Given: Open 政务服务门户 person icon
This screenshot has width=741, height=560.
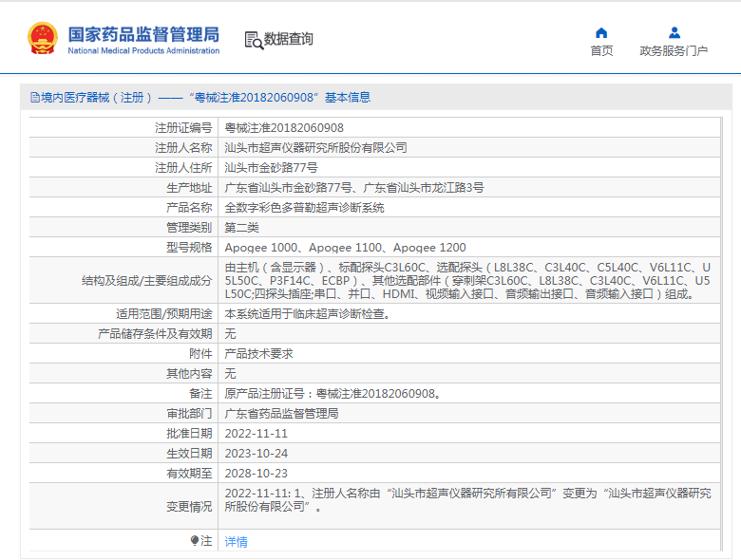Looking at the screenshot, I should [x=674, y=32].
